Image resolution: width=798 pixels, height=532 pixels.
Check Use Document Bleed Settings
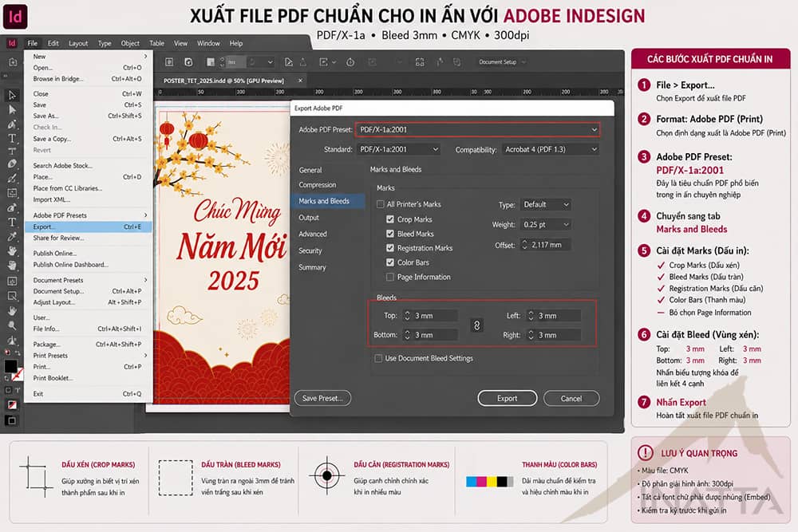[x=378, y=358]
